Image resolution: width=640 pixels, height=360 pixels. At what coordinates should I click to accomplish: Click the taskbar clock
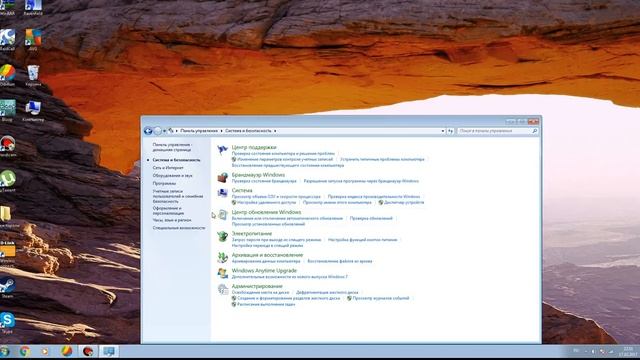point(629,351)
